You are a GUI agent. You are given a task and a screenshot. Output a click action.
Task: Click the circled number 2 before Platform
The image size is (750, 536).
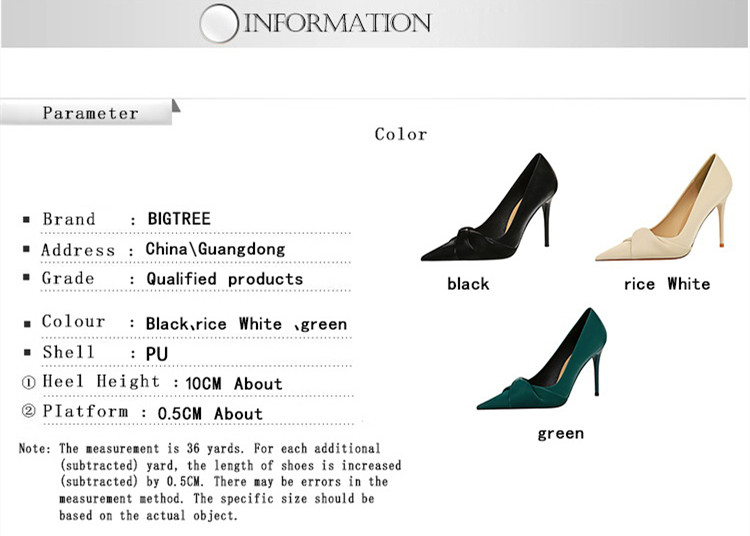point(28,412)
